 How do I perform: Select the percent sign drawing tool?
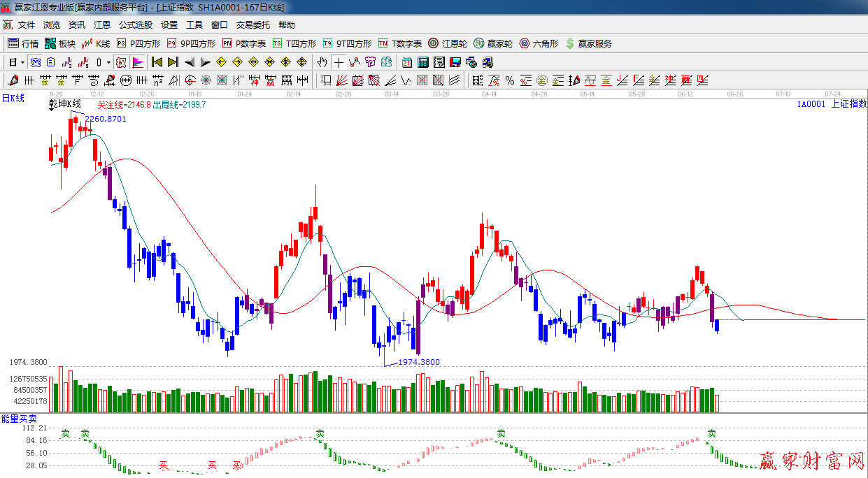click(x=510, y=80)
